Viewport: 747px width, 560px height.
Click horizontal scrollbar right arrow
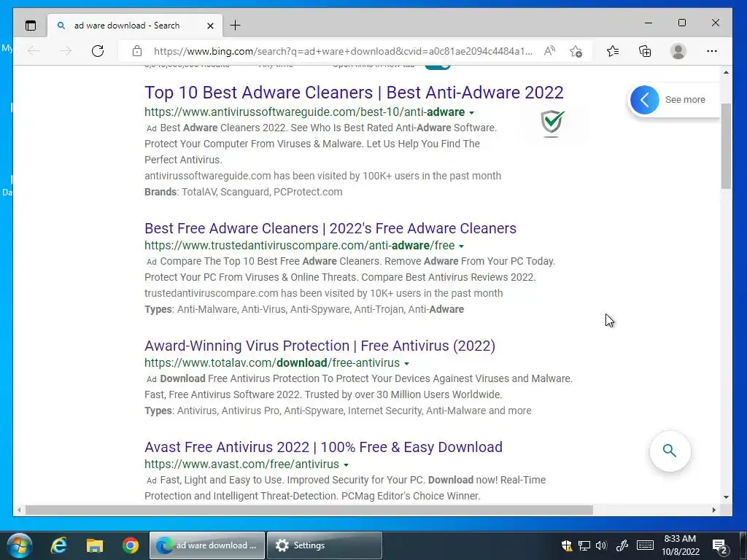click(x=713, y=510)
